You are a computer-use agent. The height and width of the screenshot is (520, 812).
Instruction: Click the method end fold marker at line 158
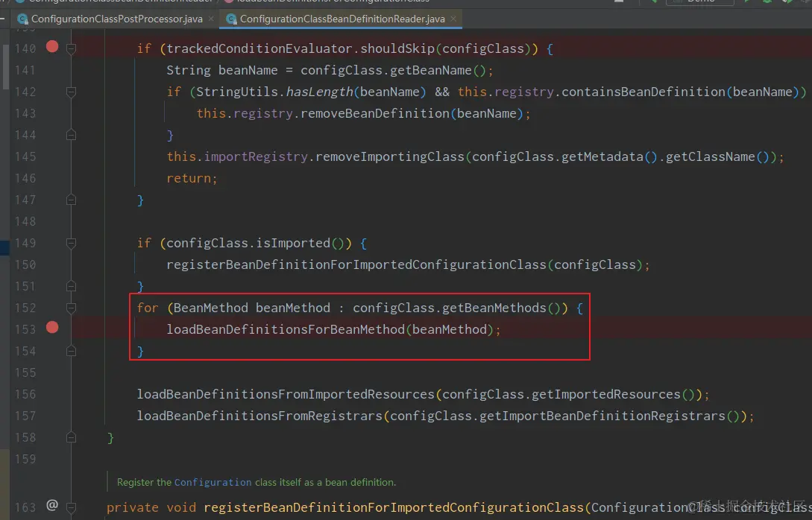coord(72,438)
